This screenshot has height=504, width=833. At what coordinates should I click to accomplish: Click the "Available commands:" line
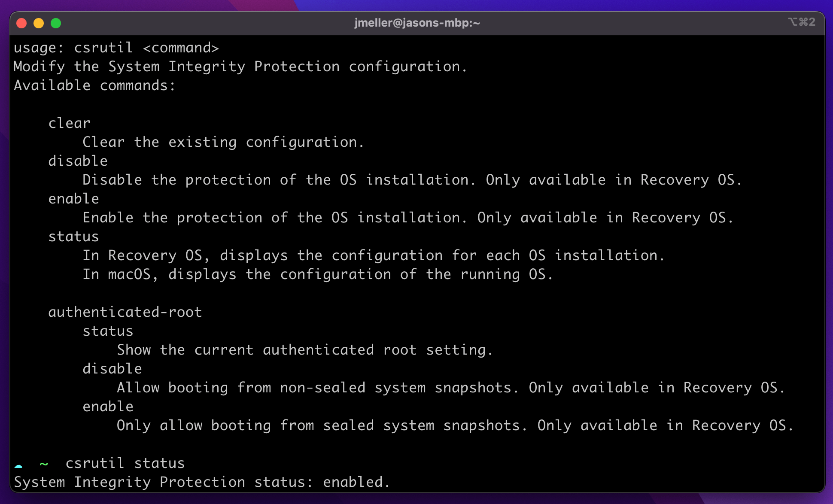coord(94,85)
